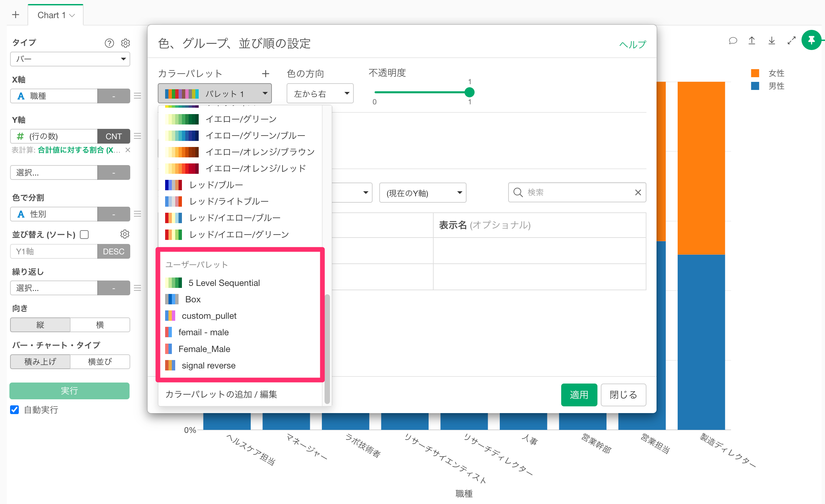This screenshot has height=504, width=825.
Task: Select 横 orientation toggle
Action: click(100, 325)
